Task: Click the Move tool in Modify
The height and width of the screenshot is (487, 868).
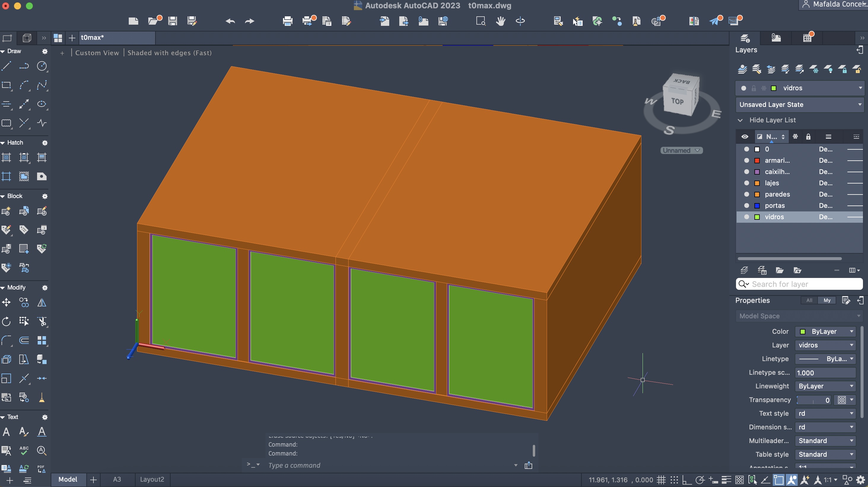Action: pos(7,303)
